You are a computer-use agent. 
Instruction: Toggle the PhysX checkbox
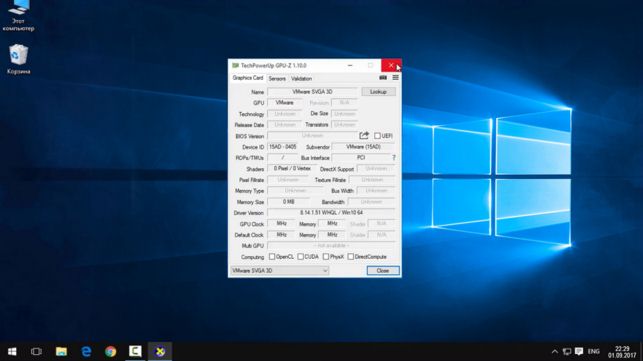[x=326, y=256]
